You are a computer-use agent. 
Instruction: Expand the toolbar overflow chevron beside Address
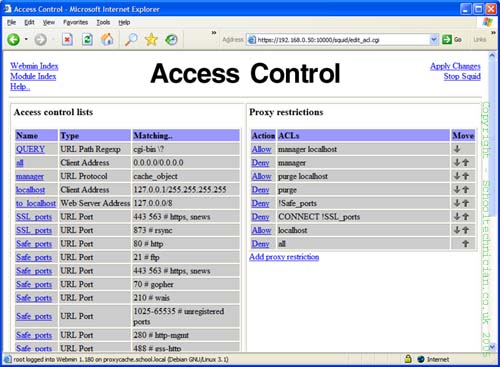click(214, 33)
